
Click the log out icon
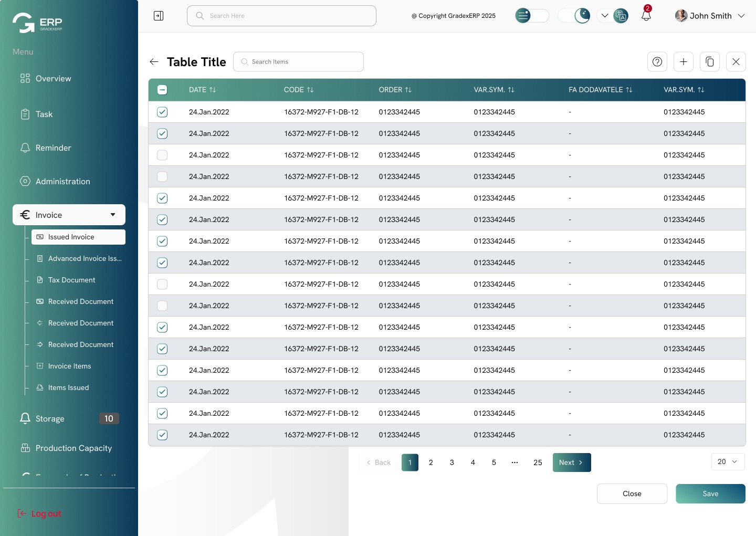tap(22, 513)
